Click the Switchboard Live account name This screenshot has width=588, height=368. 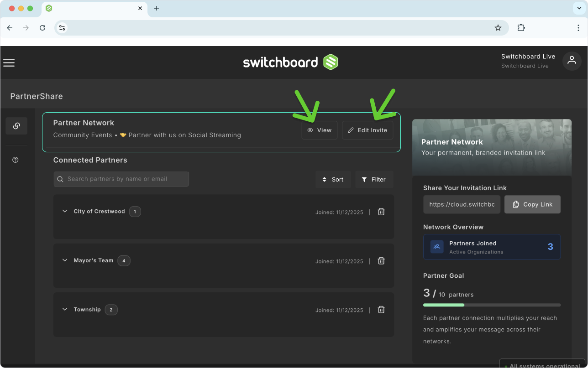point(528,57)
